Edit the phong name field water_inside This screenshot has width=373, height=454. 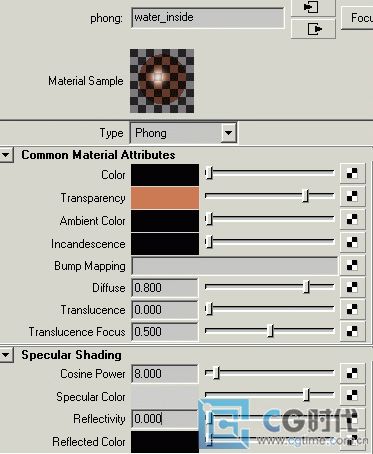coord(208,17)
